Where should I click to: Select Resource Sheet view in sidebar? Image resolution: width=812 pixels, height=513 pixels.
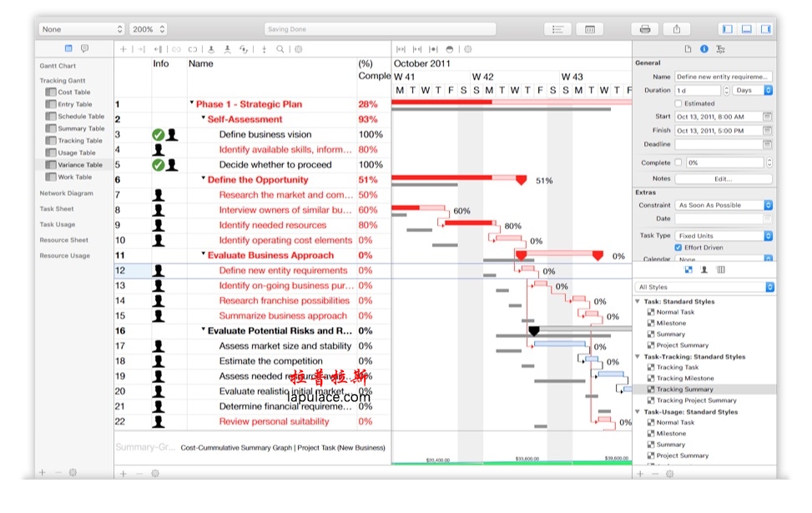pyautogui.click(x=63, y=239)
